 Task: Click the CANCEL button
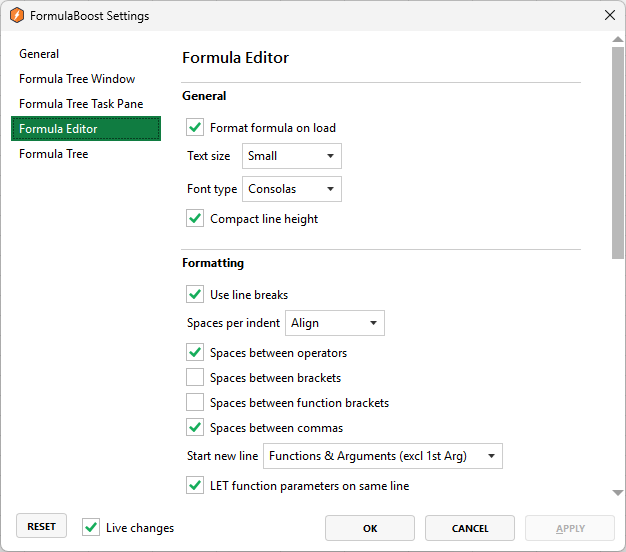pos(469,528)
